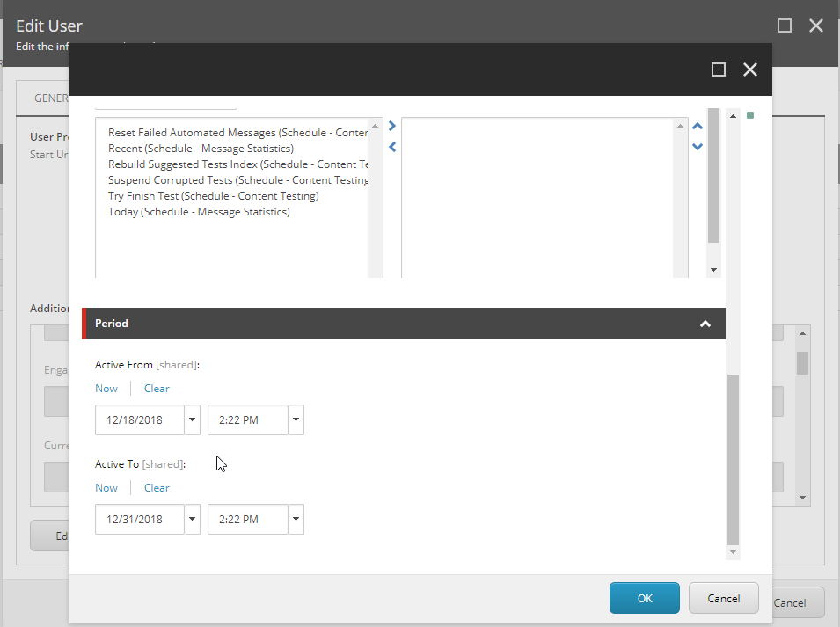Open Active From time dropdown

[296, 420]
